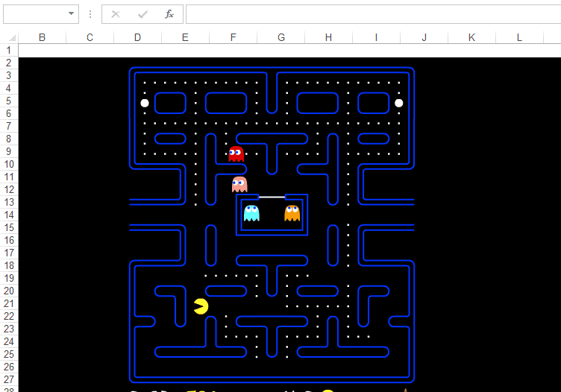
Task: Click the red ghost Blinky
Action: (x=236, y=154)
